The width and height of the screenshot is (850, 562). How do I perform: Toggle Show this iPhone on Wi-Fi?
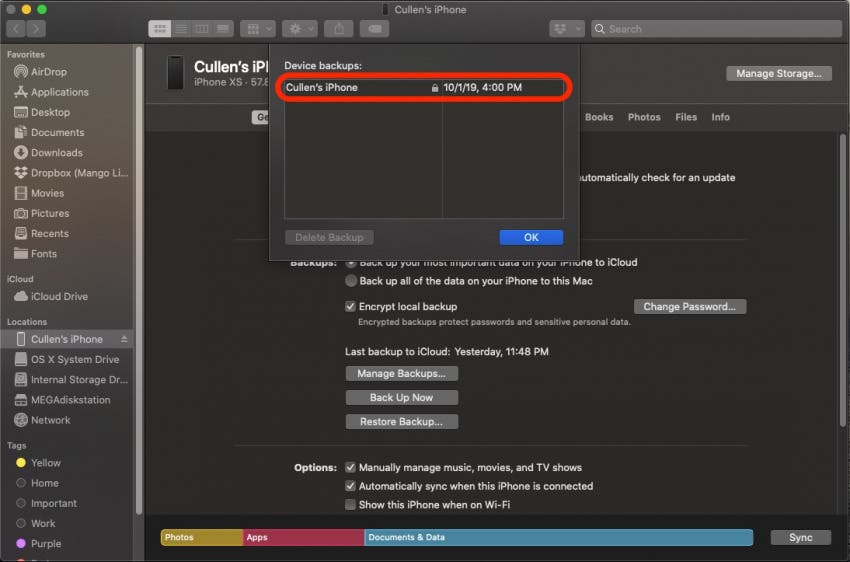pyautogui.click(x=350, y=505)
